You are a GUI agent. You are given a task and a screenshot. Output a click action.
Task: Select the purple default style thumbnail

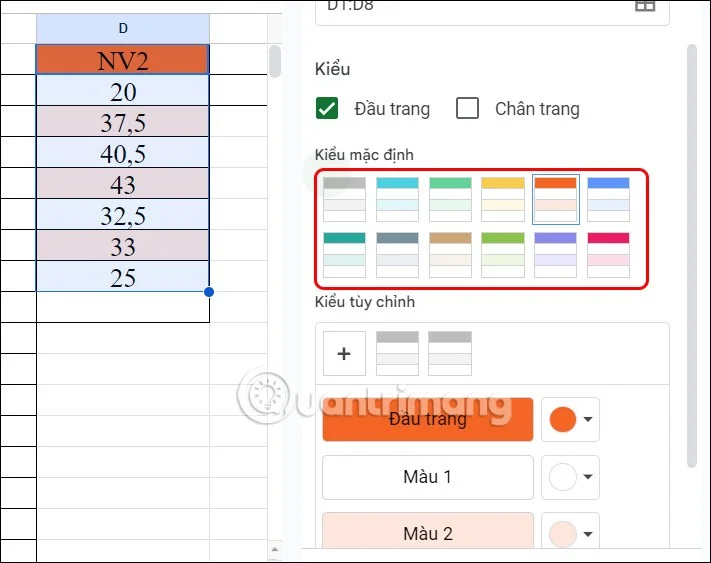coord(555,255)
